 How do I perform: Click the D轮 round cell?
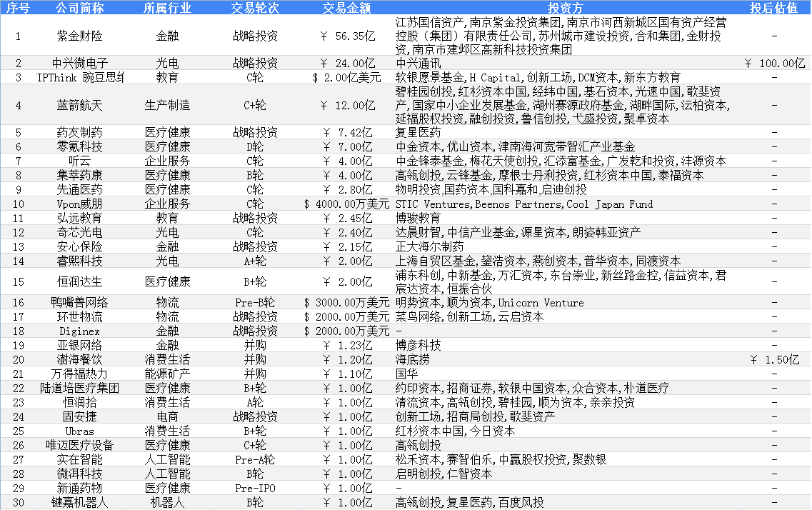click(x=255, y=147)
